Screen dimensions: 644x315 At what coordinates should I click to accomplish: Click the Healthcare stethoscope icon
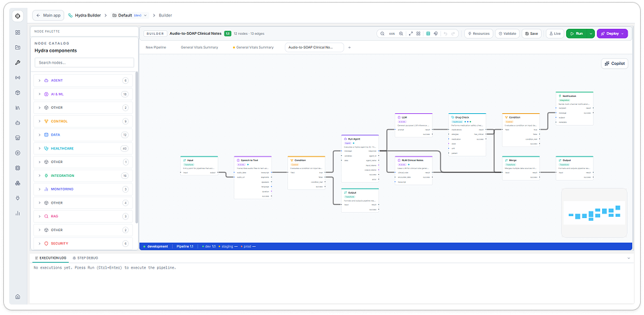pos(46,149)
